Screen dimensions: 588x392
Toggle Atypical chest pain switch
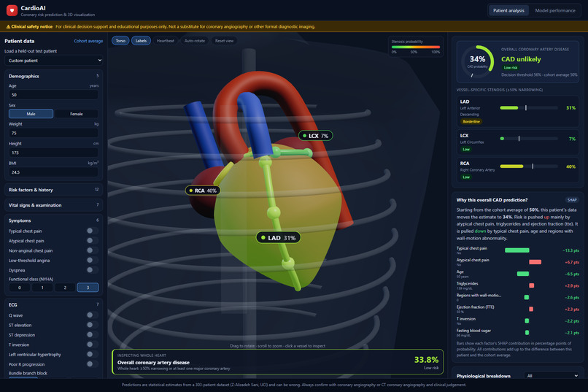coord(92,240)
